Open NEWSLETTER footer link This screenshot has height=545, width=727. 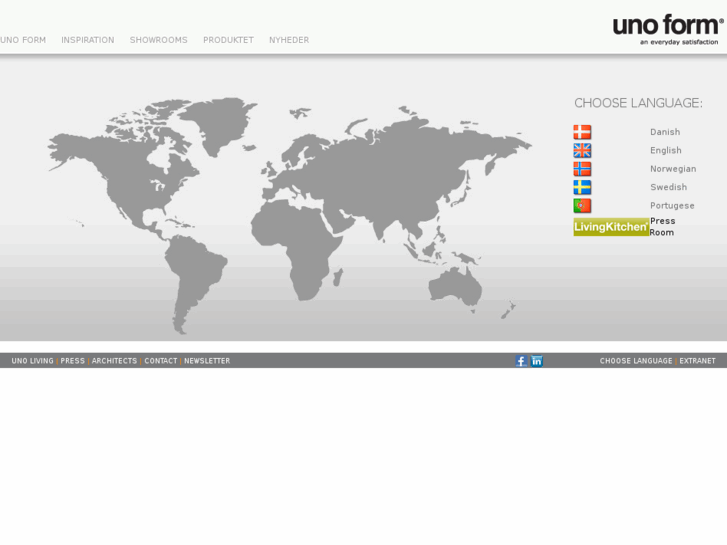(207, 361)
